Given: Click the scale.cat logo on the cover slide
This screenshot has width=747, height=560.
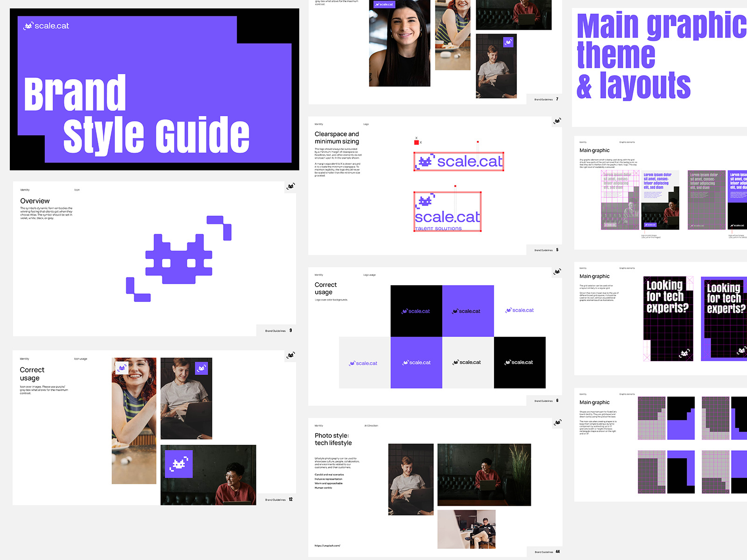Looking at the screenshot, I should 46,26.
